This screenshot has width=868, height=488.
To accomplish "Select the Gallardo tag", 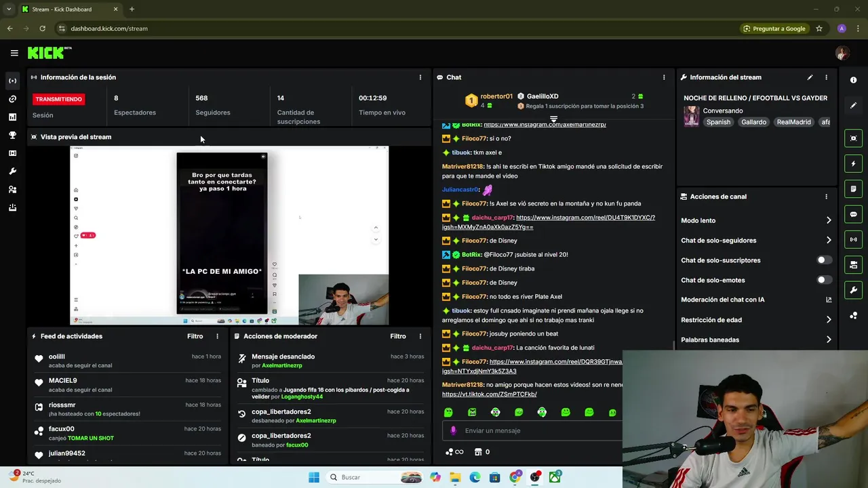I will (753, 122).
